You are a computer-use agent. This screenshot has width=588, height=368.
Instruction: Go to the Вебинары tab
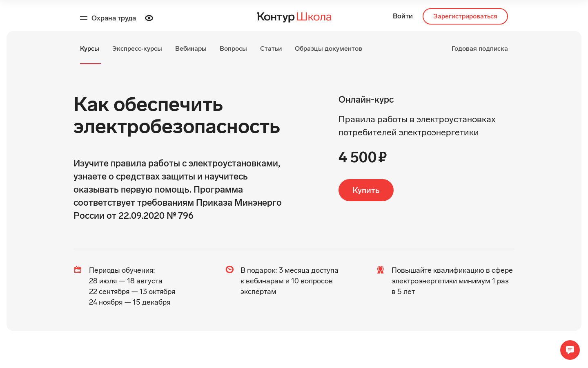click(x=191, y=49)
